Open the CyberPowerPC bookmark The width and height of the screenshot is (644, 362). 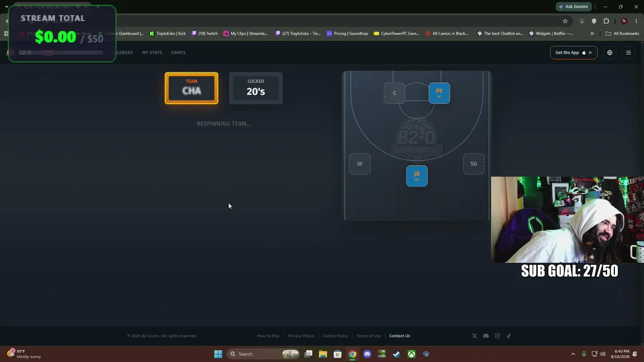[396, 34]
